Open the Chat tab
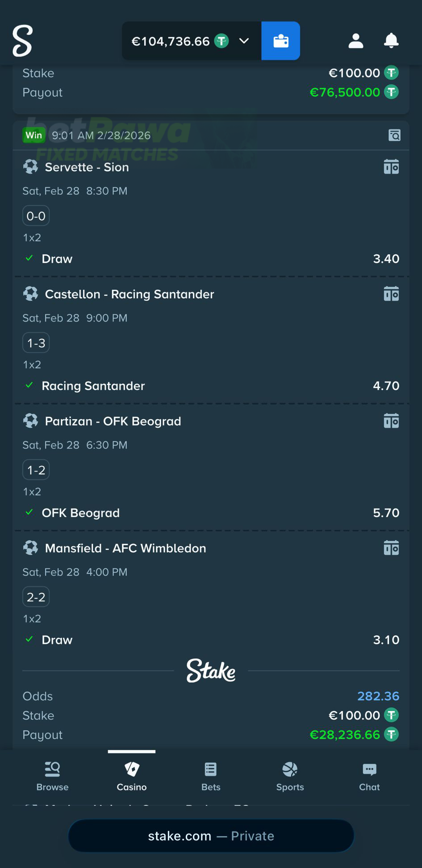The height and width of the screenshot is (868, 422). [369, 776]
